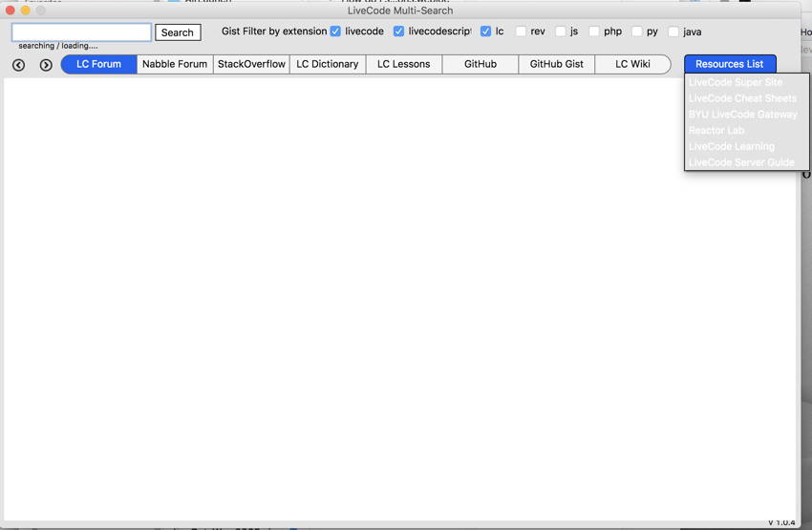Collapse the Resources List dropdown
The height and width of the screenshot is (530, 812).
[729, 64]
